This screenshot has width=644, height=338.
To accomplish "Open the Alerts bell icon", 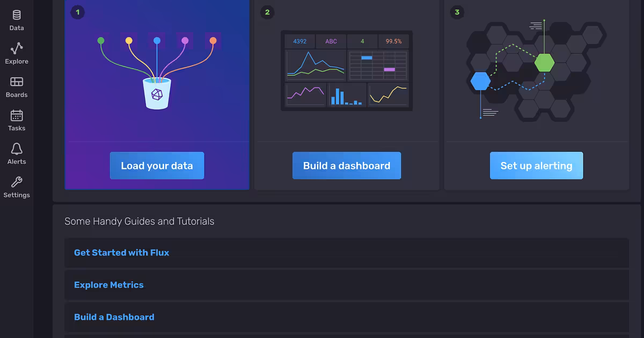I will pos(17,149).
